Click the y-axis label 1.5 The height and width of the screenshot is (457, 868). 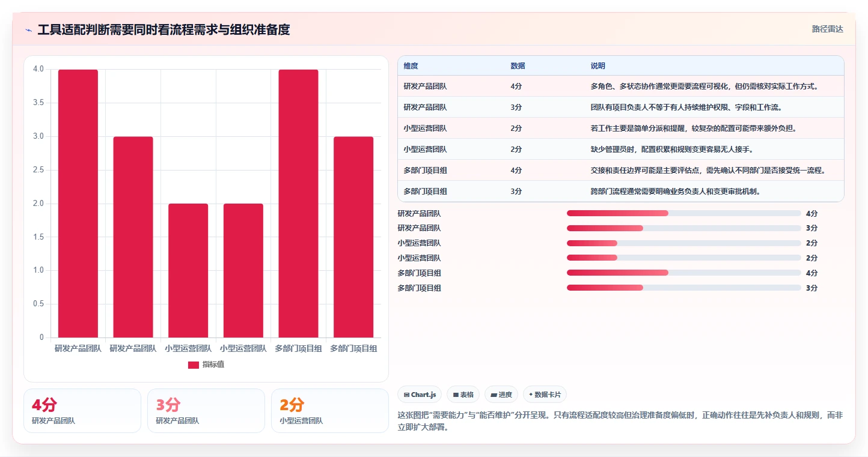pos(38,237)
